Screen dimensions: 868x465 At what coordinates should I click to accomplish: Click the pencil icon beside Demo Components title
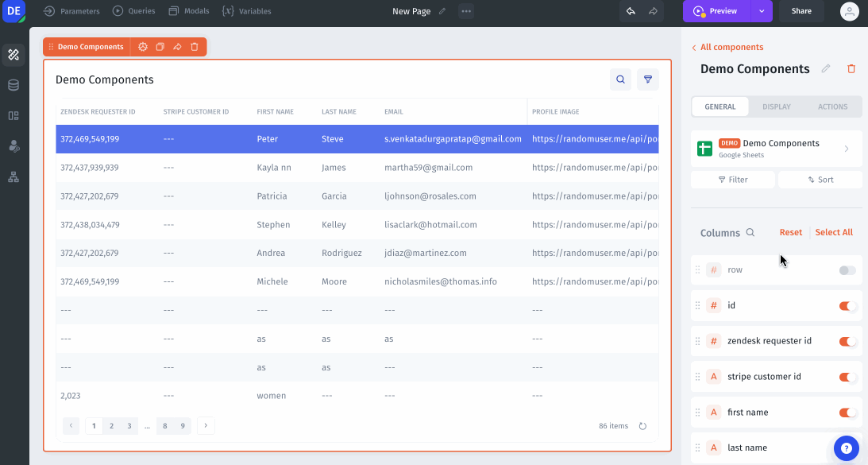point(826,69)
